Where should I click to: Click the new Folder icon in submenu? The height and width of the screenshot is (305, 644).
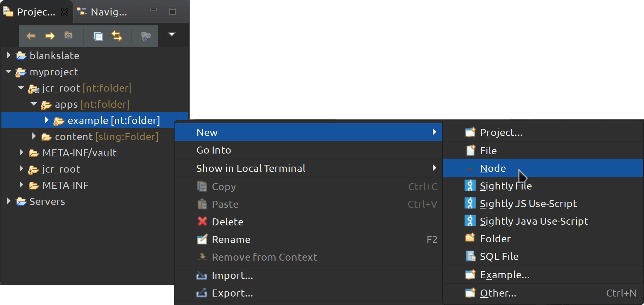click(470, 238)
